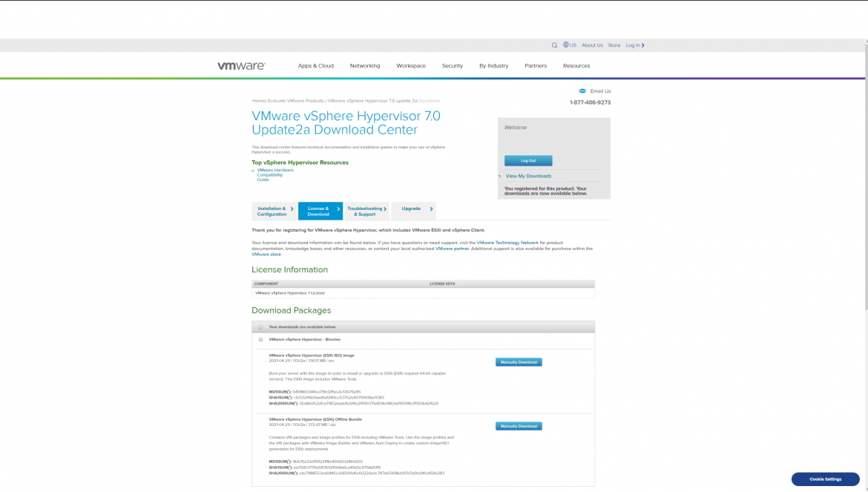Click the 'Top vSphere Hypervisor Resources' heading
868x492 pixels.
(x=300, y=163)
